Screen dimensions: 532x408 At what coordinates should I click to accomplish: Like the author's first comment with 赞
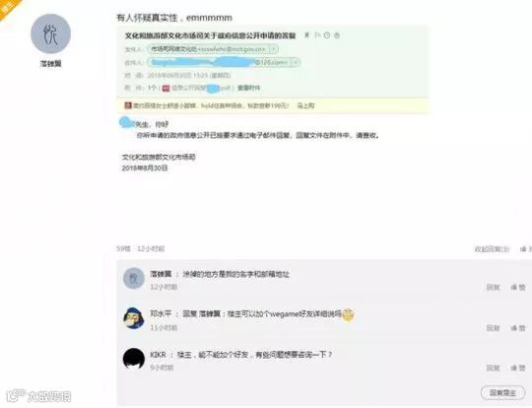(x=518, y=287)
